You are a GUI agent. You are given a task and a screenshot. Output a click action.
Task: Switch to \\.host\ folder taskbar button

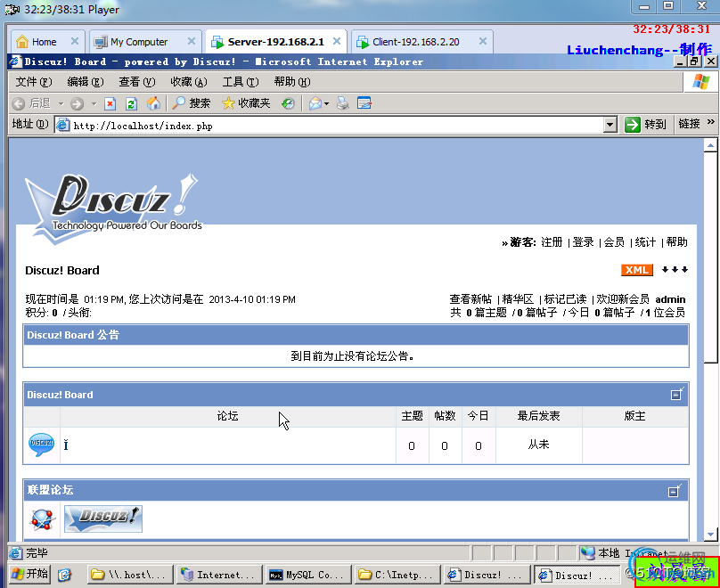[130, 575]
